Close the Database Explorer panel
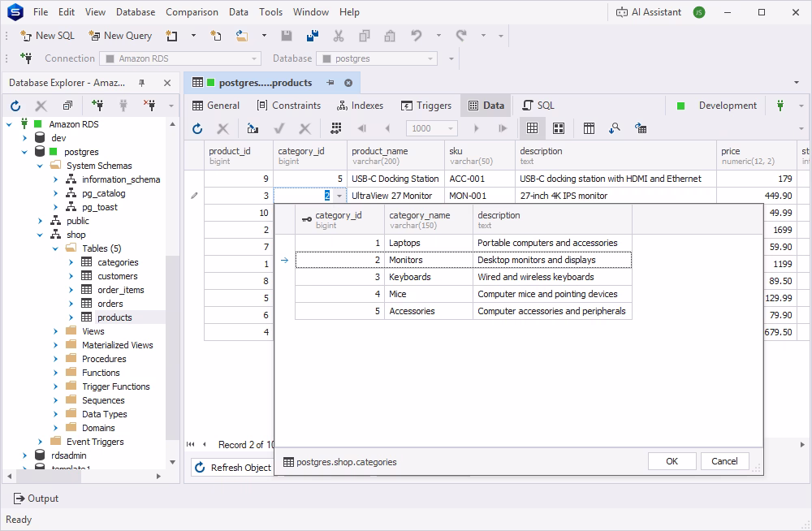The width and height of the screenshot is (812, 531). tap(166, 83)
